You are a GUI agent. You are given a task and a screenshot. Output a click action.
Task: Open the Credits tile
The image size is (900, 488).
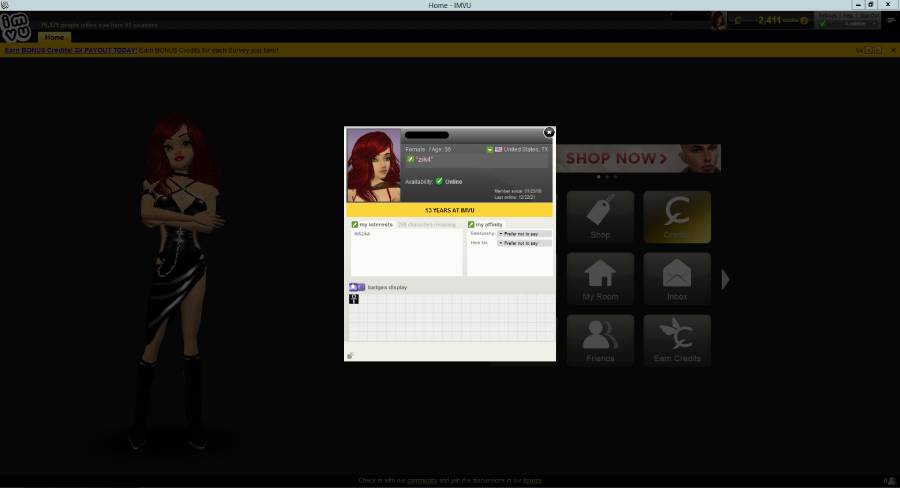pyautogui.click(x=677, y=217)
